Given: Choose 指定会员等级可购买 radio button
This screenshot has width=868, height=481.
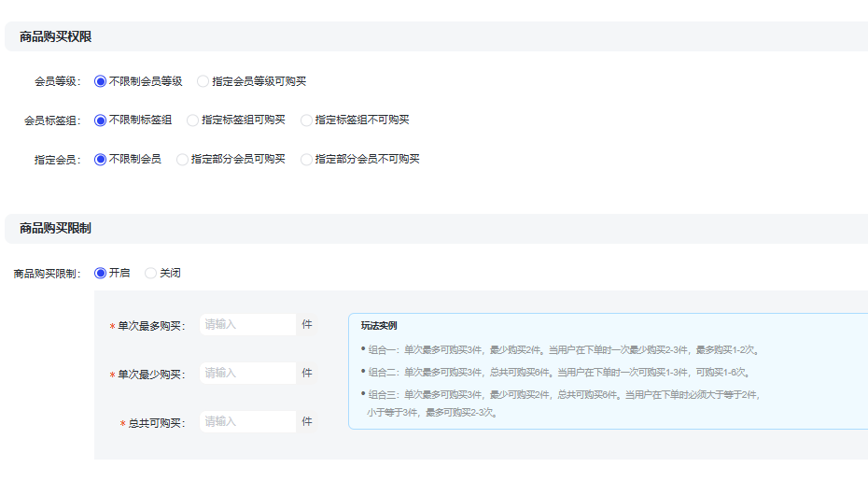Looking at the screenshot, I should (203, 81).
